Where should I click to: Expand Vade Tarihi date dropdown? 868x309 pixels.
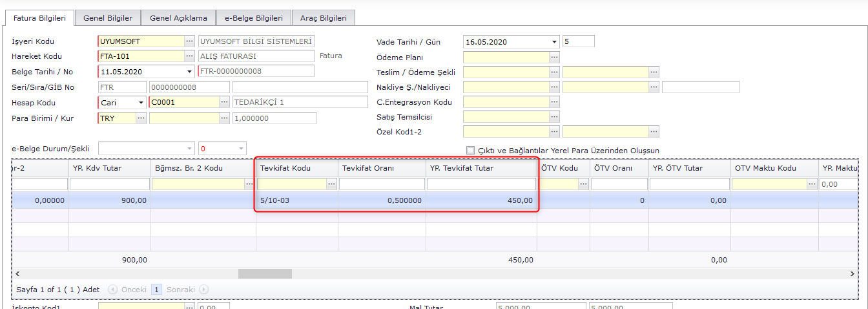554,42
